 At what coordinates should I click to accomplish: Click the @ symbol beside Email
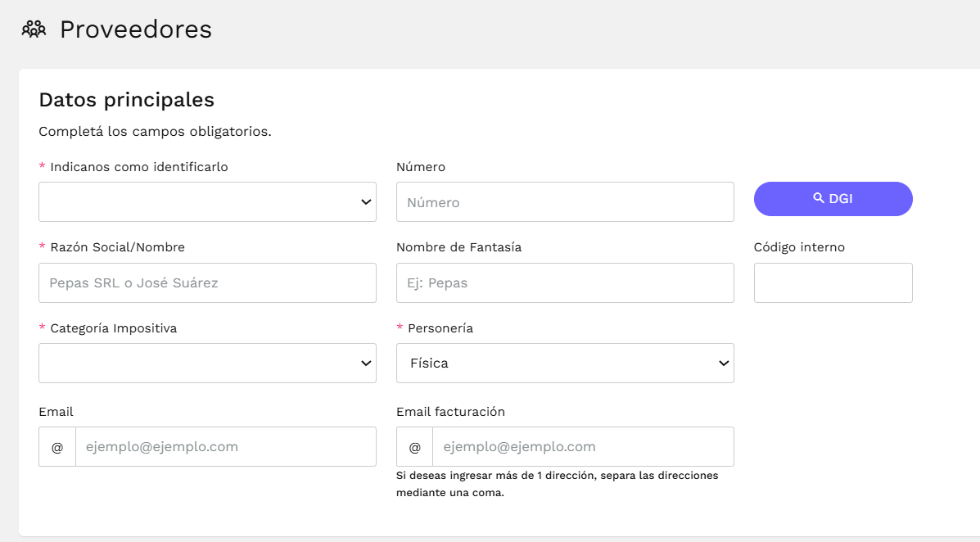(56, 447)
